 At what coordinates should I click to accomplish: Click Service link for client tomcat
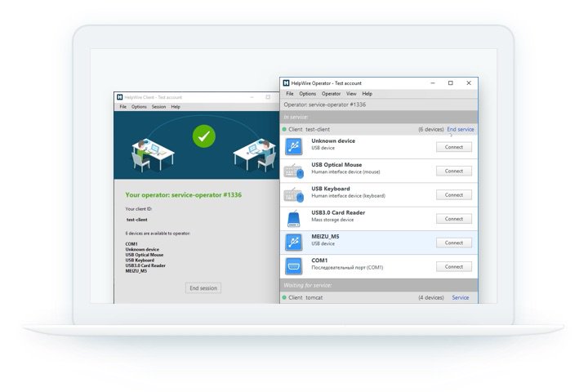pyautogui.click(x=460, y=297)
